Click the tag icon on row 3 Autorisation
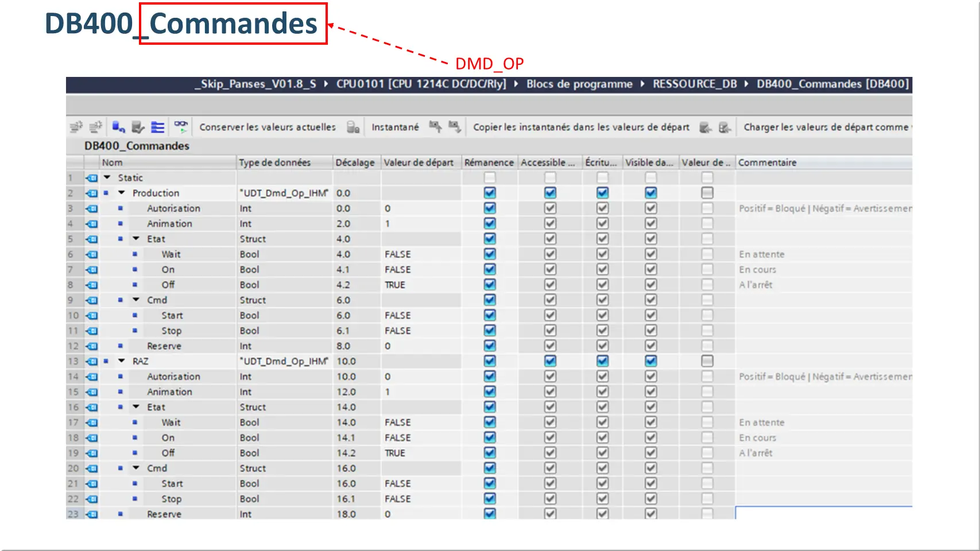Screen dimensions: 980x551 (x=92, y=208)
